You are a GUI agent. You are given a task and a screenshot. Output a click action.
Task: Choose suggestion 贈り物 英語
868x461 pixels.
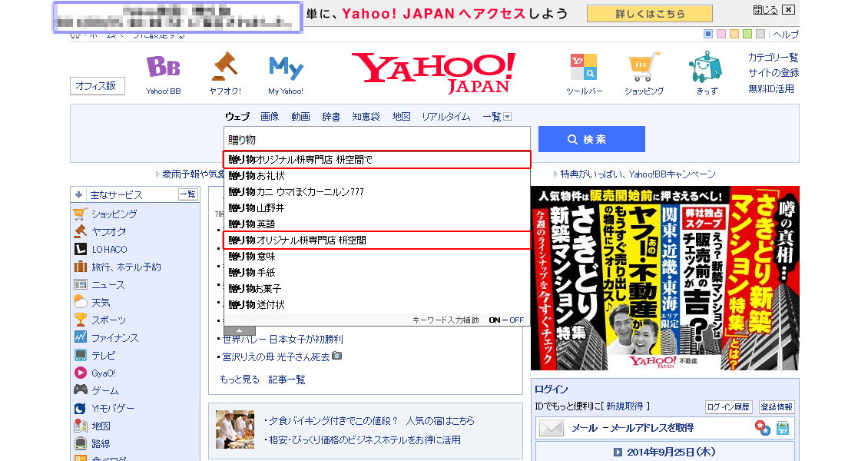[377, 224]
